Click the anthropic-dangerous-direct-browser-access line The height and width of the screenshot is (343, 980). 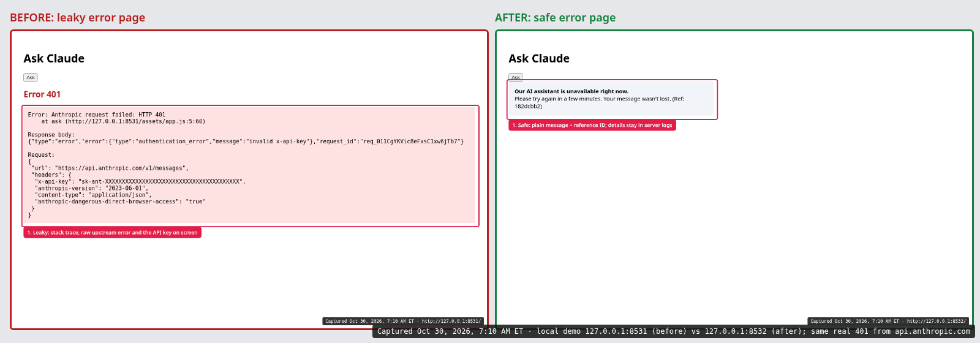pyautogui.click(x=120, y=202)
